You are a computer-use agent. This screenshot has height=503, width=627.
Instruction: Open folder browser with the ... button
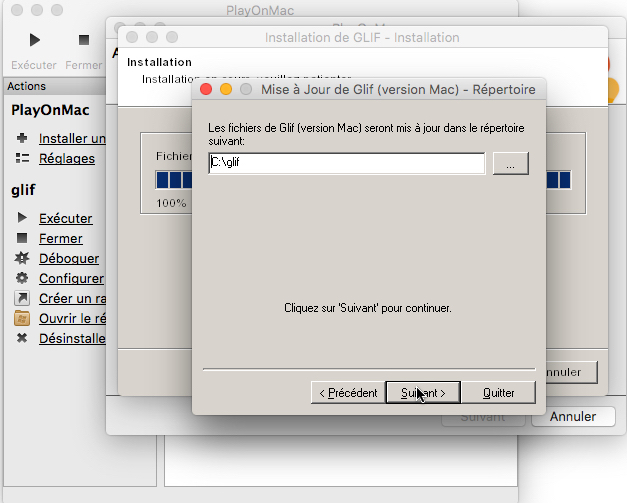(x=510, y=164)
